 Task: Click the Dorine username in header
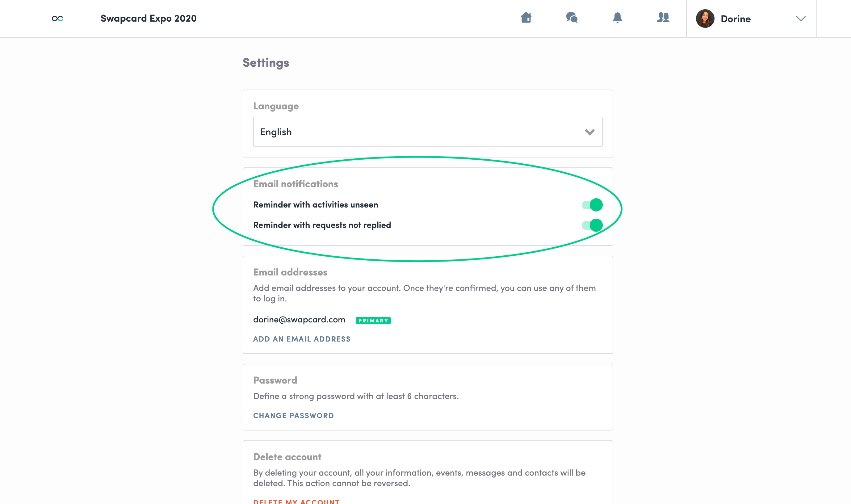736,19
